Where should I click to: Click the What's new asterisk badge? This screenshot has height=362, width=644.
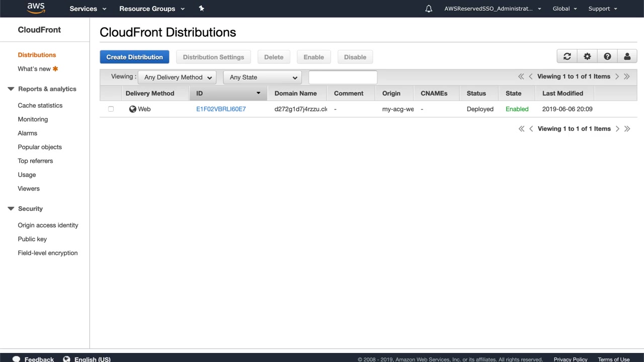point(55,69)
